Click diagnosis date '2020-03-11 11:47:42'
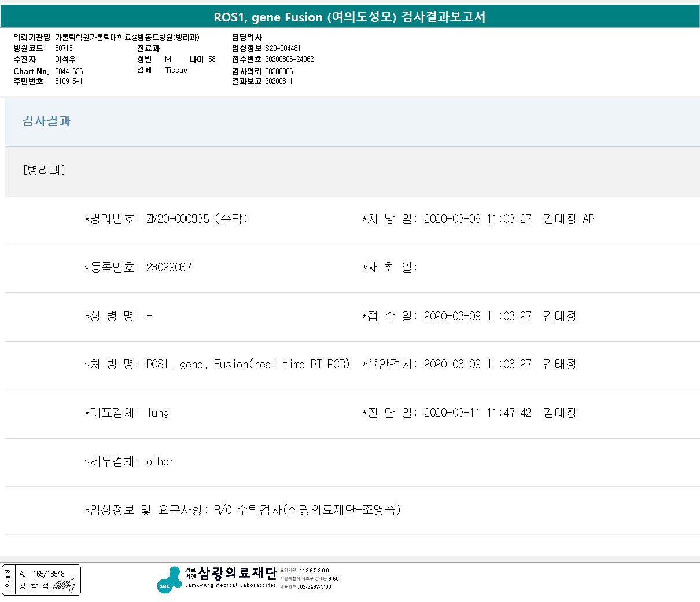Image resolution: width=700 pixels, height=602 pixels. coord(477,413)
